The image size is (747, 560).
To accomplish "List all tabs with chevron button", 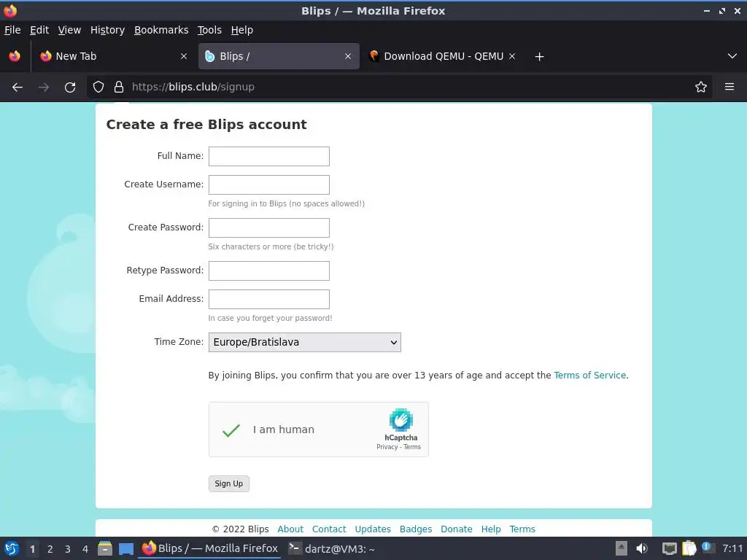I will click(732, 56).
